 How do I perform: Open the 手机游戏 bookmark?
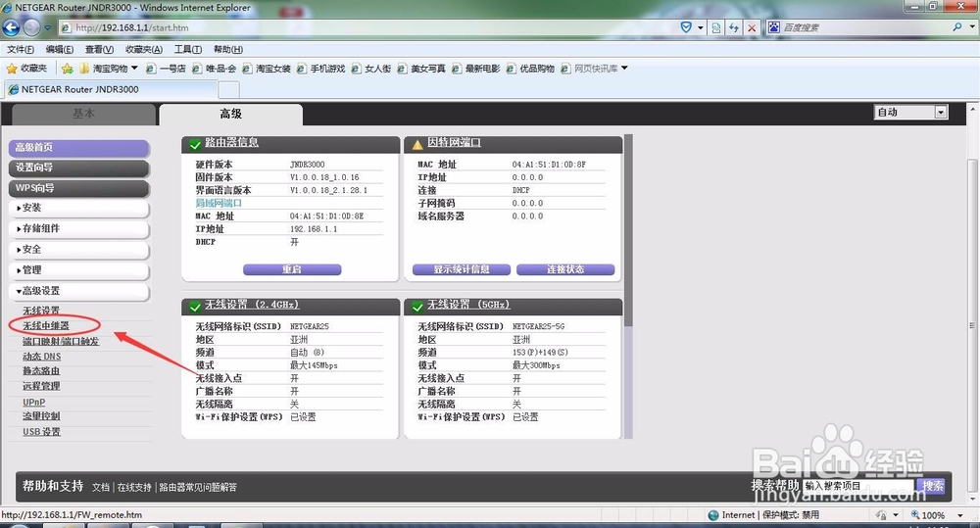320,69
